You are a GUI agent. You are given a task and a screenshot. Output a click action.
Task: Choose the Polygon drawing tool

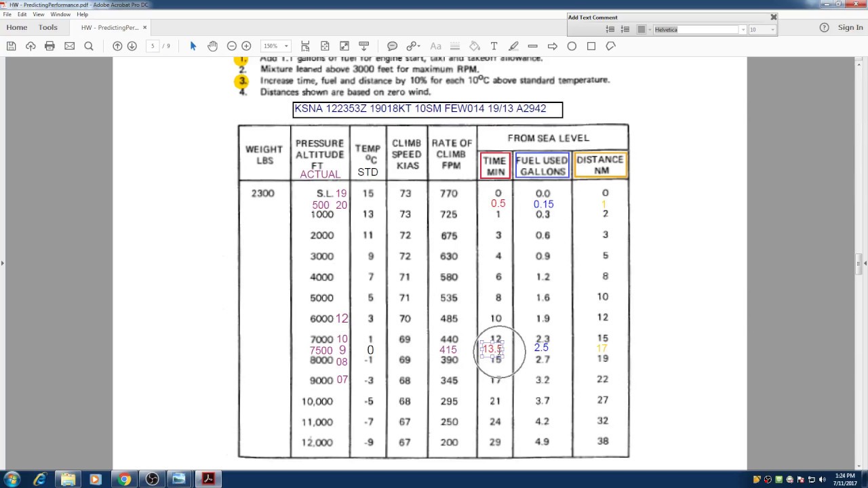coord(611,46)
